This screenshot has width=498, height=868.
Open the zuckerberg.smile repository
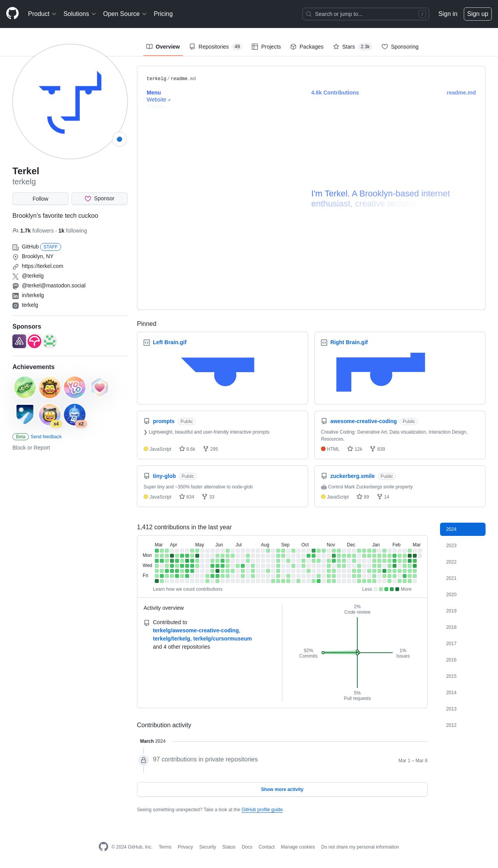352,476
